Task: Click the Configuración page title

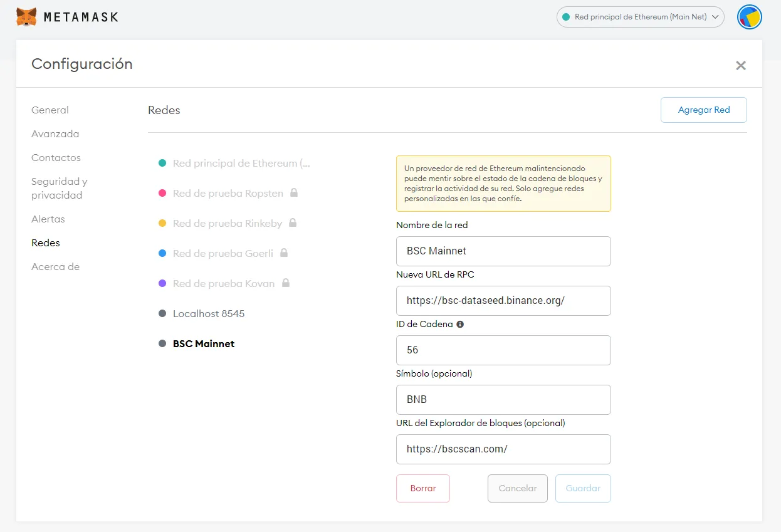Action: click(82, 64)
